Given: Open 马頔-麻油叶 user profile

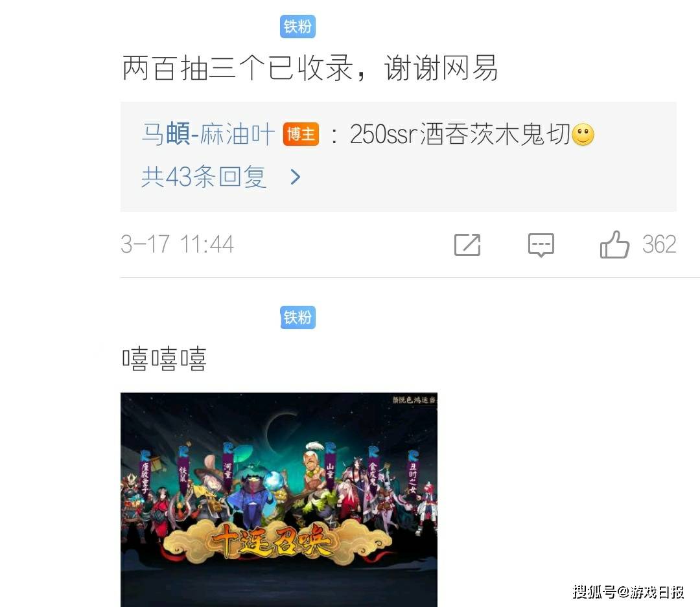Looking at the screenshot, I should 208,134.
